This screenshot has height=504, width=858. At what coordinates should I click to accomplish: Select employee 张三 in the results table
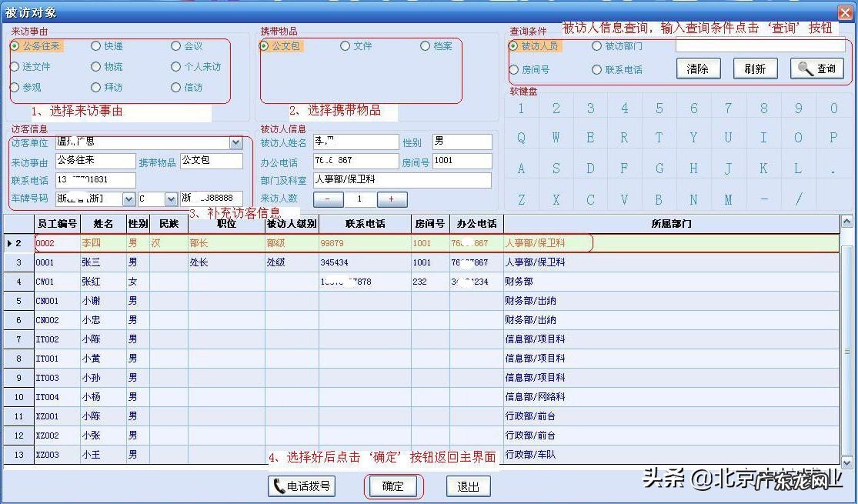point(92,262)
